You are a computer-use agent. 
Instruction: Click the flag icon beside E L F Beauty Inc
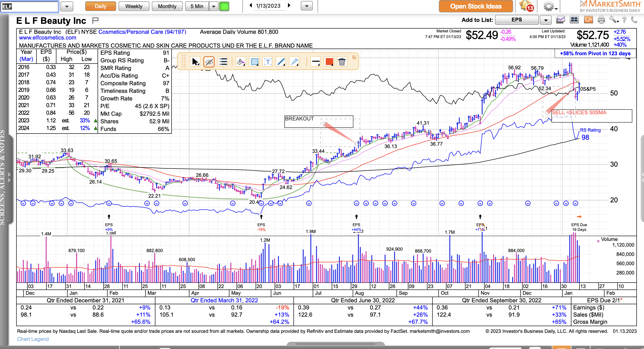coord(95,20)
